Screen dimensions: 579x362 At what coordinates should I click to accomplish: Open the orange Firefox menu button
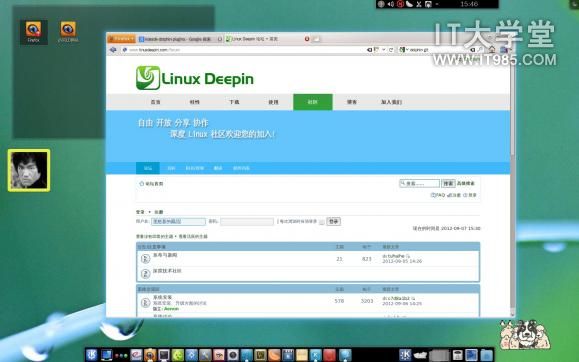(121, 38)
